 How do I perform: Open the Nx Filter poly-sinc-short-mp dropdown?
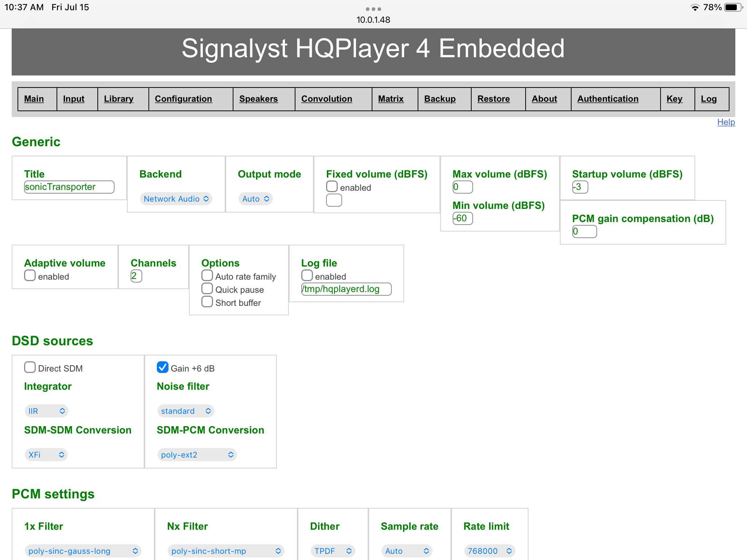tap(226, 551)
